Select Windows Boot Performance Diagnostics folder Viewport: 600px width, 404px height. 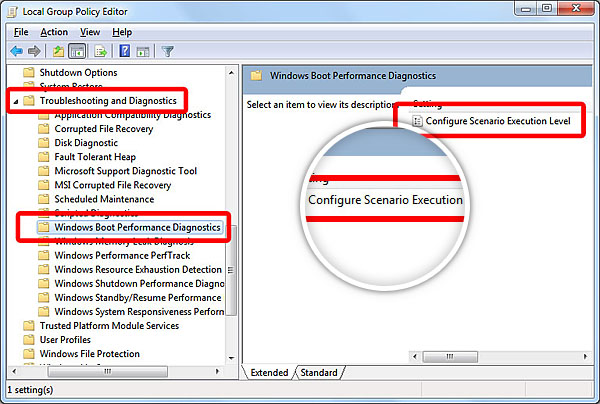[137, 227]
